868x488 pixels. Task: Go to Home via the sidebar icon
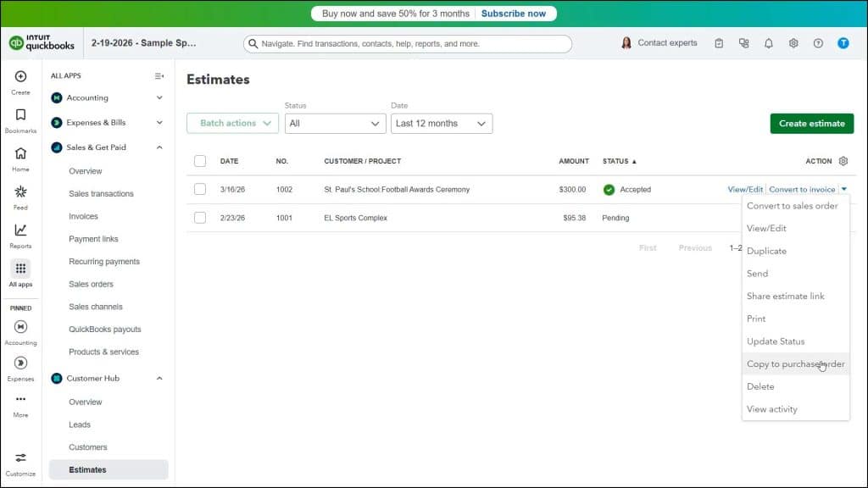coord(19,156)
